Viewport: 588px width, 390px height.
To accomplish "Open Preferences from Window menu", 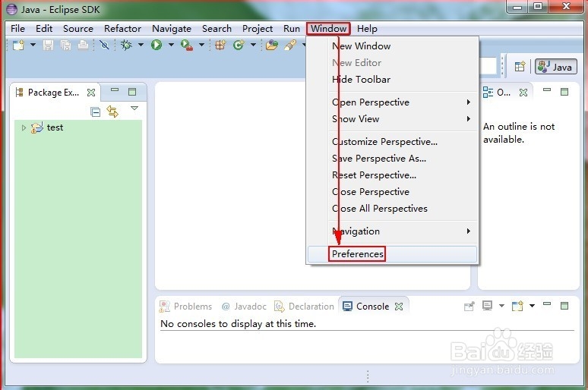I will (x=392, y=254).
